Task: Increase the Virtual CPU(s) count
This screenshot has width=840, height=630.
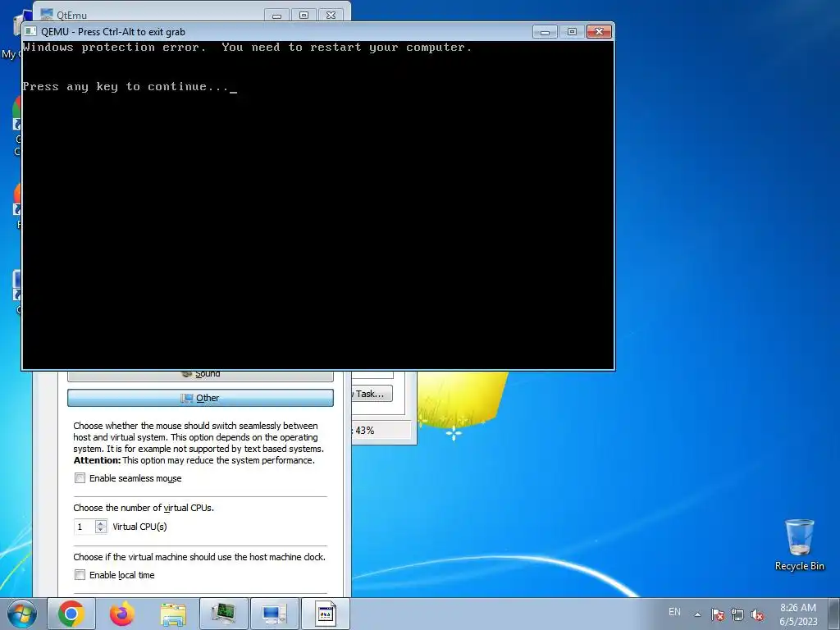Action: [101, 523]
